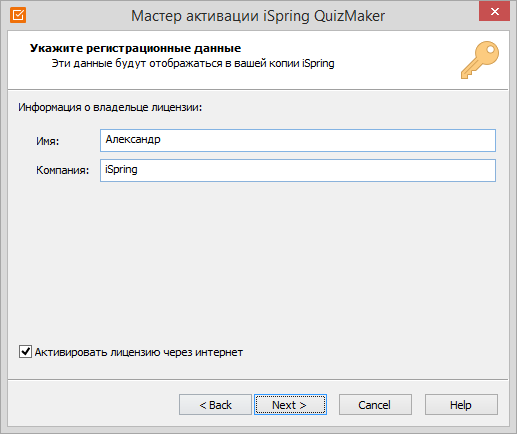Click the orange QuizMaker icon in title bar
The width and height of the screenshot is (517, 434).
[x=18, y=15]
